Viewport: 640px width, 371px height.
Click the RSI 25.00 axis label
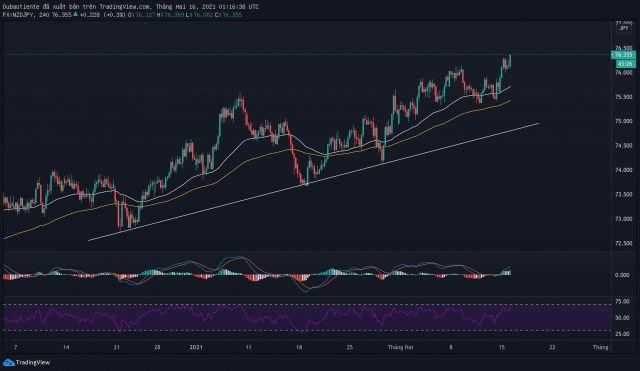click(x=622, y=334)
